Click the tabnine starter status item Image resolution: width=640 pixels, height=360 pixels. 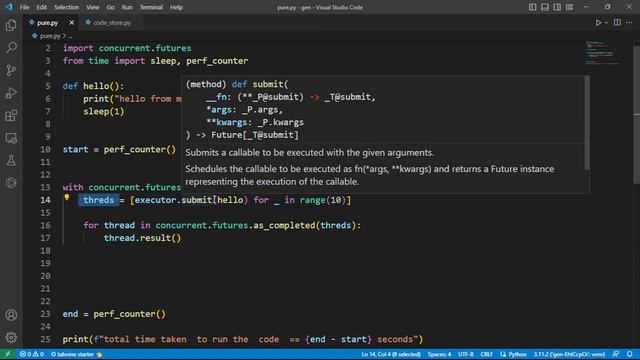76,354
